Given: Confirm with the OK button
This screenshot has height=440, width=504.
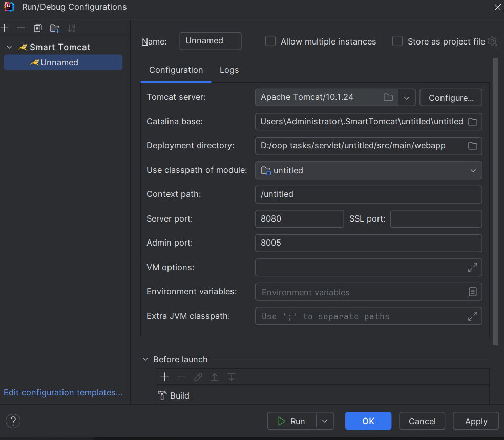Looking at the screenshot, I should [368, 421].
